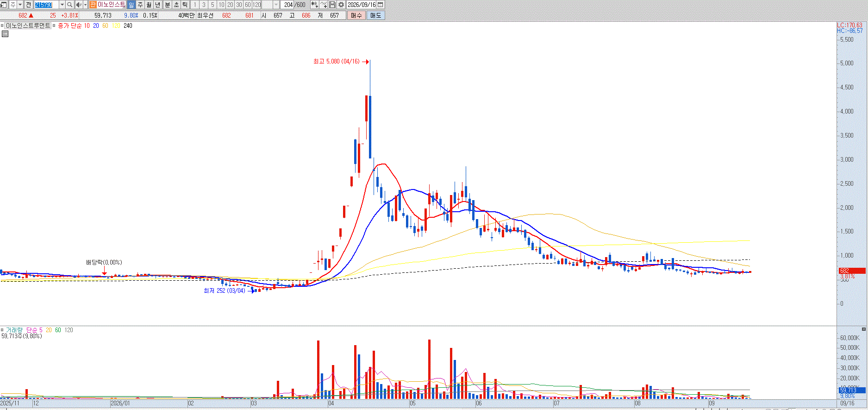Select the 일 daily chart period

pos(131,5)
